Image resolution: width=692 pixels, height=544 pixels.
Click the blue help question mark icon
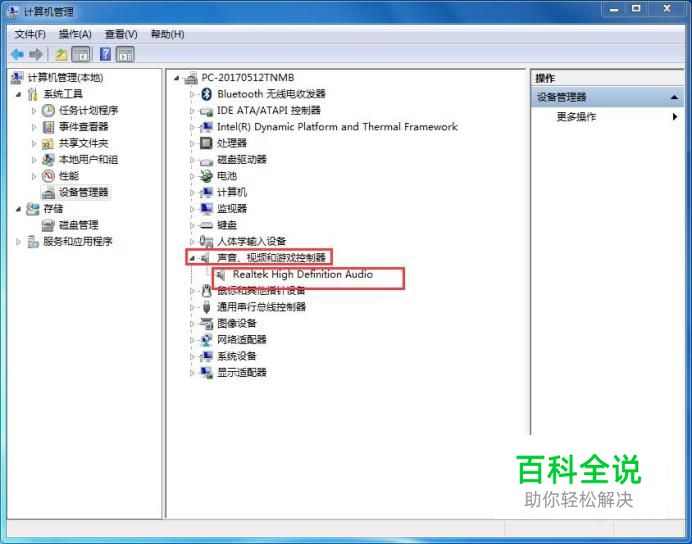click(105, 54)
